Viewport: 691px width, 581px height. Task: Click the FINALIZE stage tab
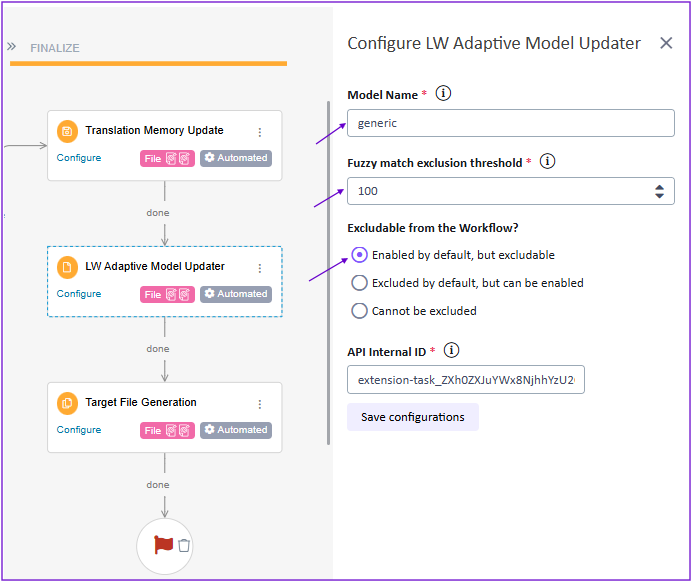tap(55, 48)
